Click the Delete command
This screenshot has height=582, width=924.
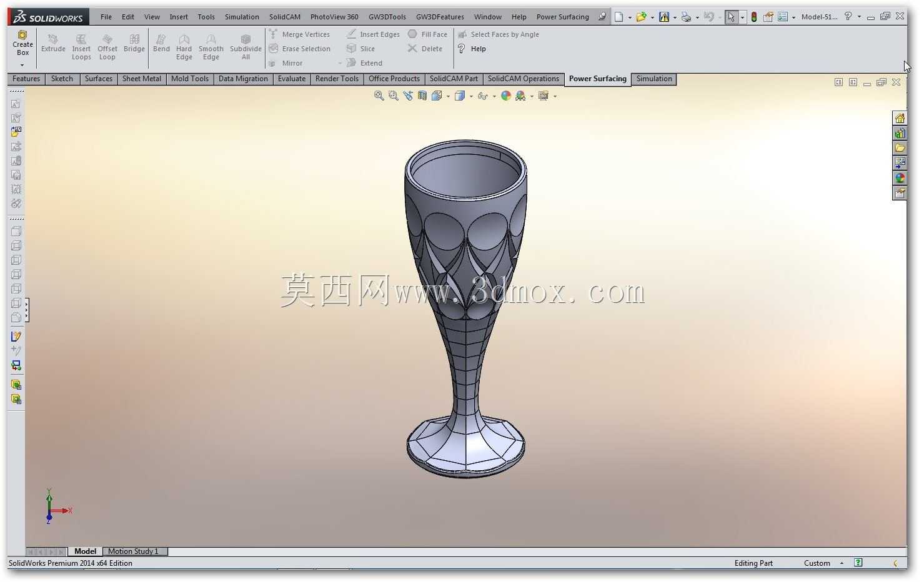425,49
